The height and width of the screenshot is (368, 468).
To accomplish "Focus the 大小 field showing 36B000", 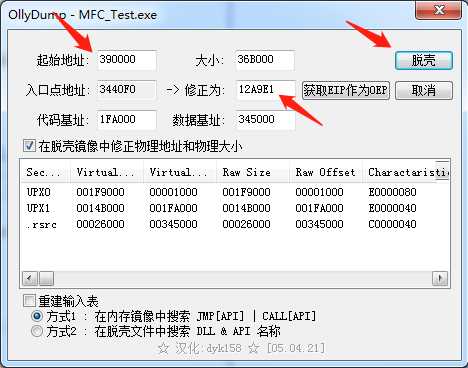I will pos(265,60).
